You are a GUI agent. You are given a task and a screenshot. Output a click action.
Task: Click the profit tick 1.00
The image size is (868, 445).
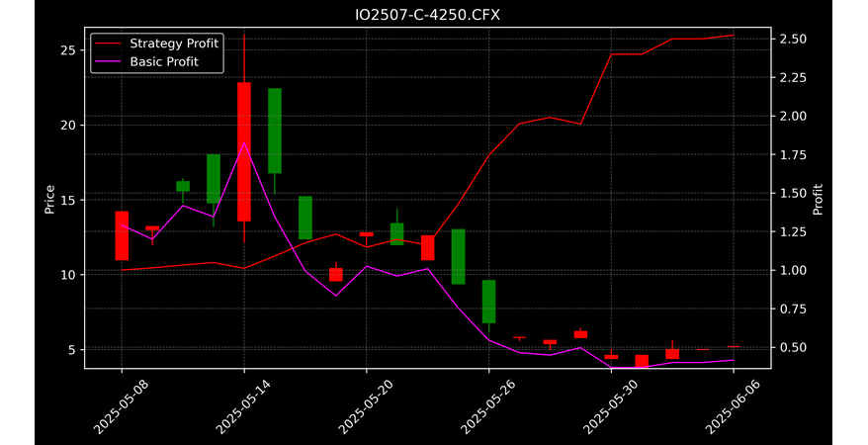coord(791,271)
